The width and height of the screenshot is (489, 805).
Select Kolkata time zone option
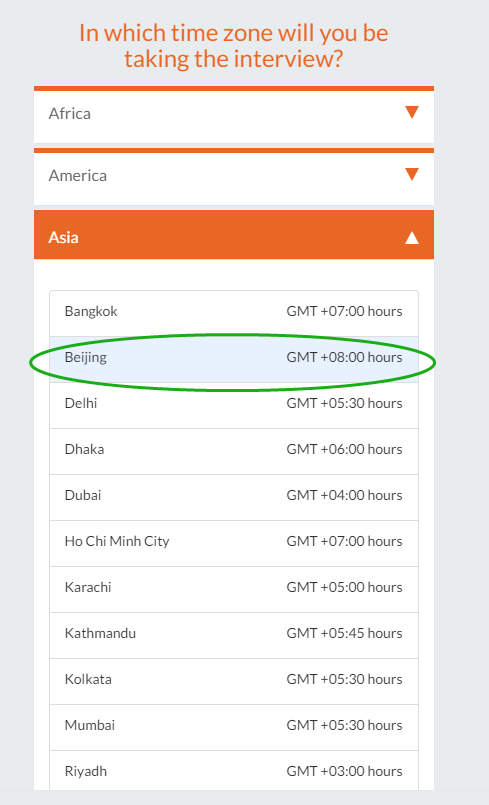234,681
